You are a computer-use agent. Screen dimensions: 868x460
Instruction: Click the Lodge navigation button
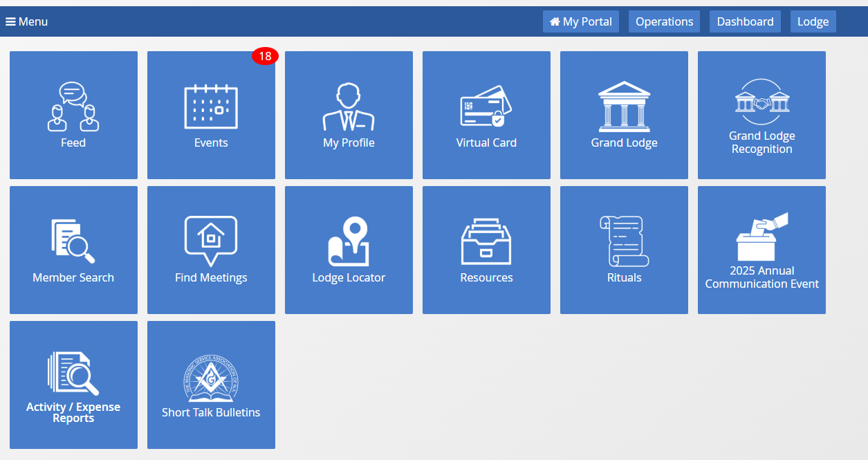[813, 21]
